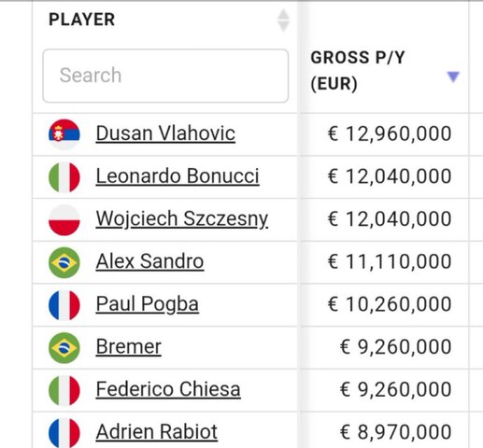Open the Adrien Rabiot link
Image resolution: width=483 pixels, height=448 pixels.
pyautogui.click(x=157, y=432)
